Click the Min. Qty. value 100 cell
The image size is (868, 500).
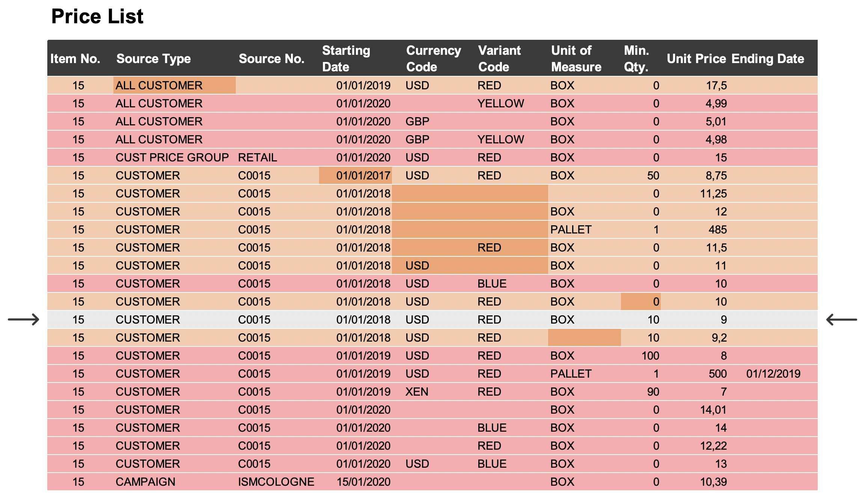point(650,355)
